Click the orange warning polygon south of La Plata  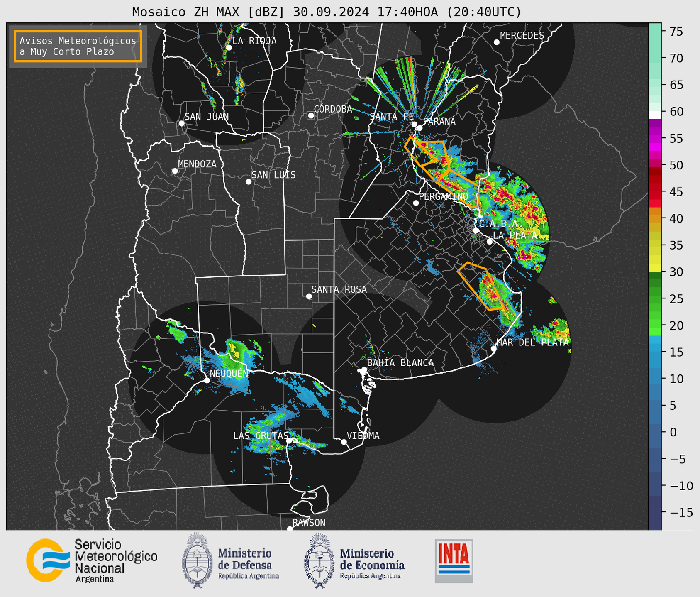click(x=481, y=286)
